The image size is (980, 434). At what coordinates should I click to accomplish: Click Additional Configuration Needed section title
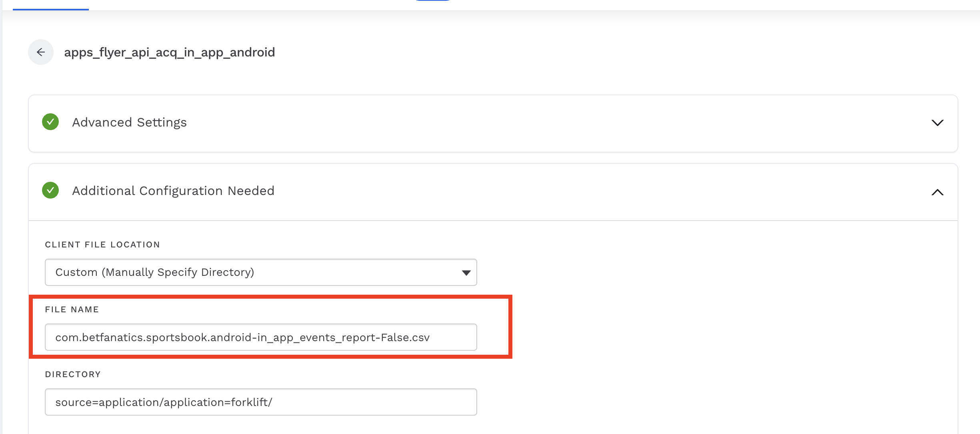pyautogui.click(x=173, y=191)
